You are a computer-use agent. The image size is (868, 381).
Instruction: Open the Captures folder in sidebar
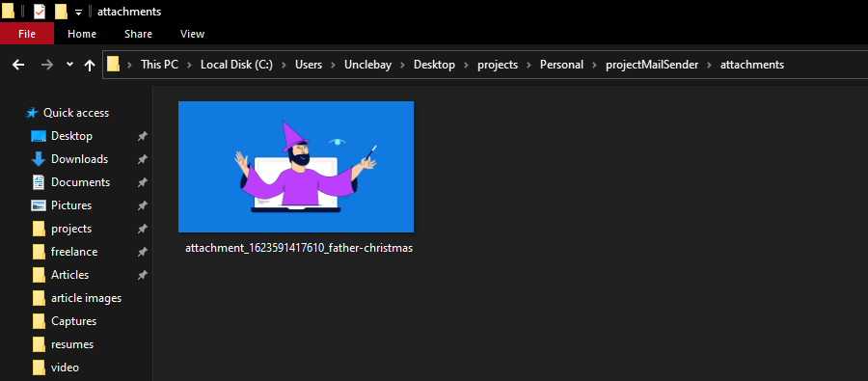coord(73,321)
